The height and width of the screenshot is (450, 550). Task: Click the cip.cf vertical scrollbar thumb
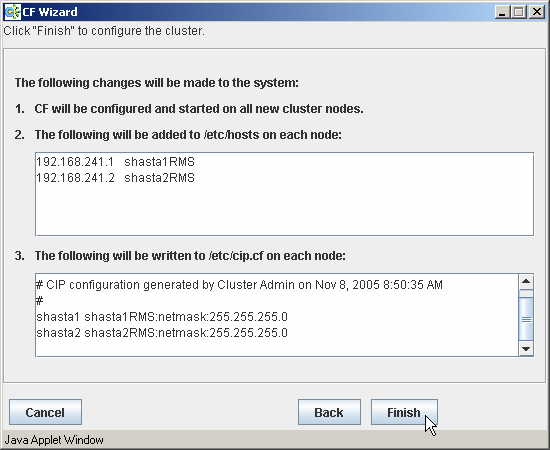click(526, 319)
